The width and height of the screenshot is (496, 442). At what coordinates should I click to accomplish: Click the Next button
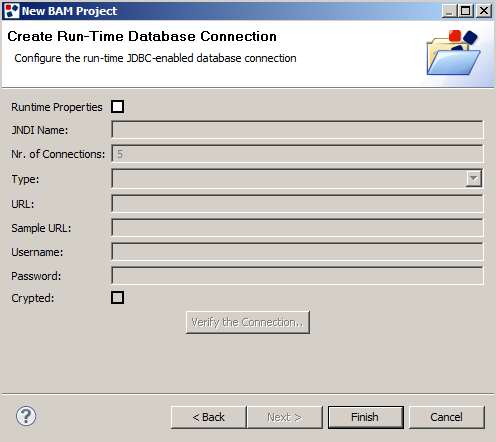click(x=285, y=417)
